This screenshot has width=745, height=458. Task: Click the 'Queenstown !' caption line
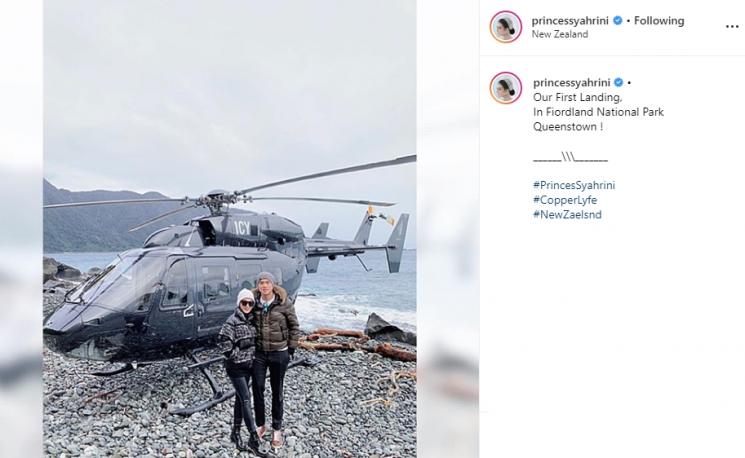point(568,127)
